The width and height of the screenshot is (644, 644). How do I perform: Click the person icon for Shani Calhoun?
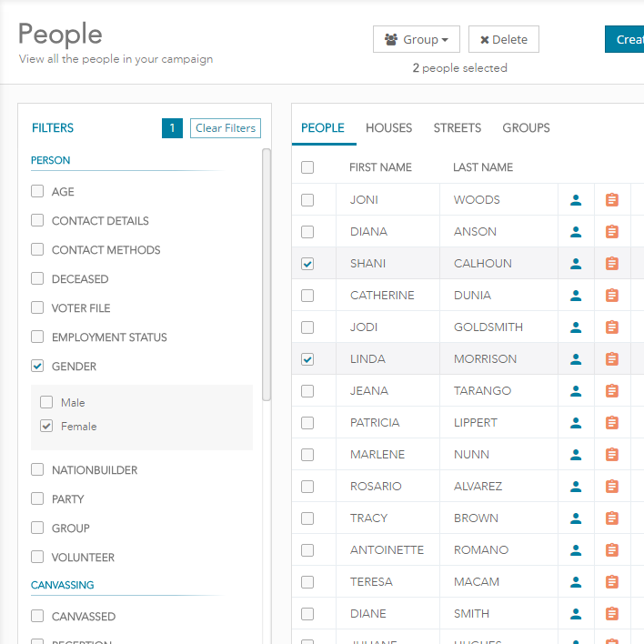[x=576, y=264]
